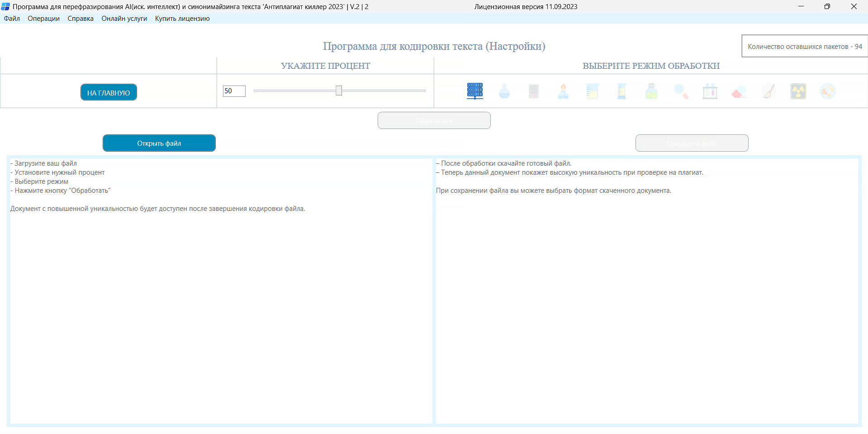Click "Лицензионная версия 11.09.2023" text
Viewport: 868px width, 434px height.
tap(526, 7)
